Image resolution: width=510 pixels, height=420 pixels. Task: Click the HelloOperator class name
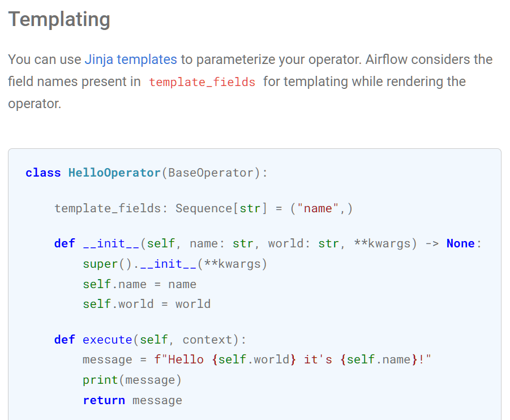pos(114,173)
